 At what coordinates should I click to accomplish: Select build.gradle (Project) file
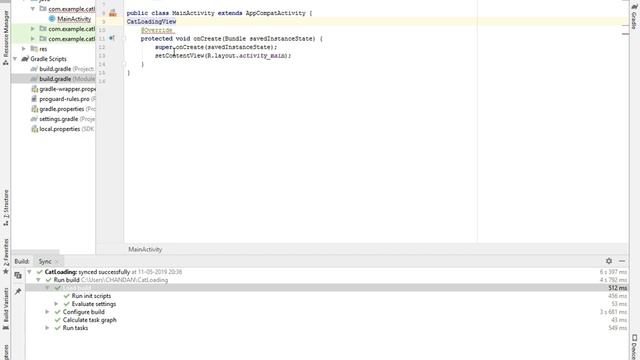pos(67,69)
